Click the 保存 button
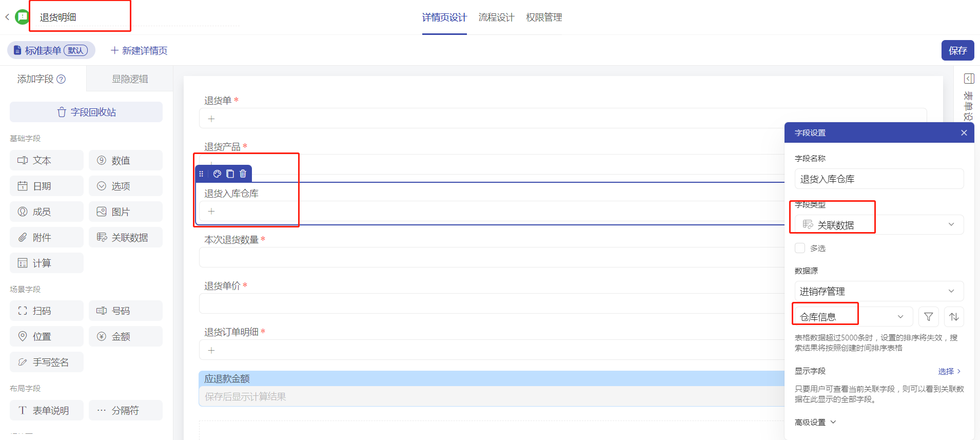Screen dimensions: 980x440 tap(957, 50)
